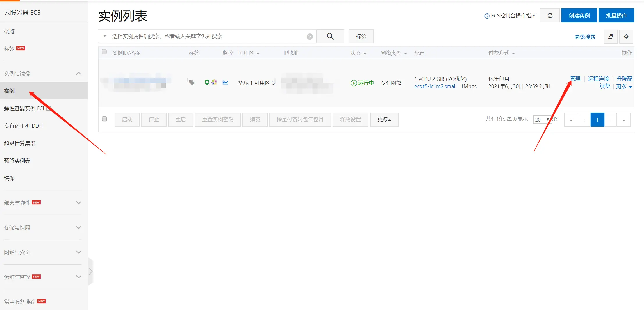Click the bottom 续费 batch button

point(255,120)
